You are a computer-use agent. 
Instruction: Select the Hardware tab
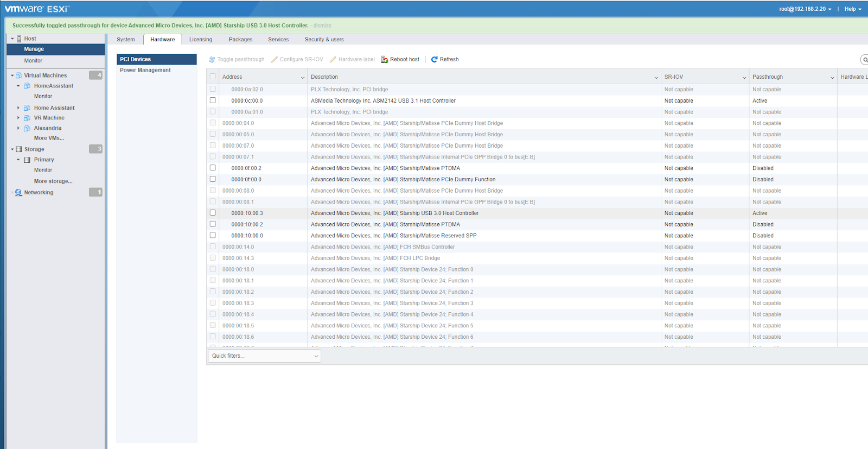(163, 40)
